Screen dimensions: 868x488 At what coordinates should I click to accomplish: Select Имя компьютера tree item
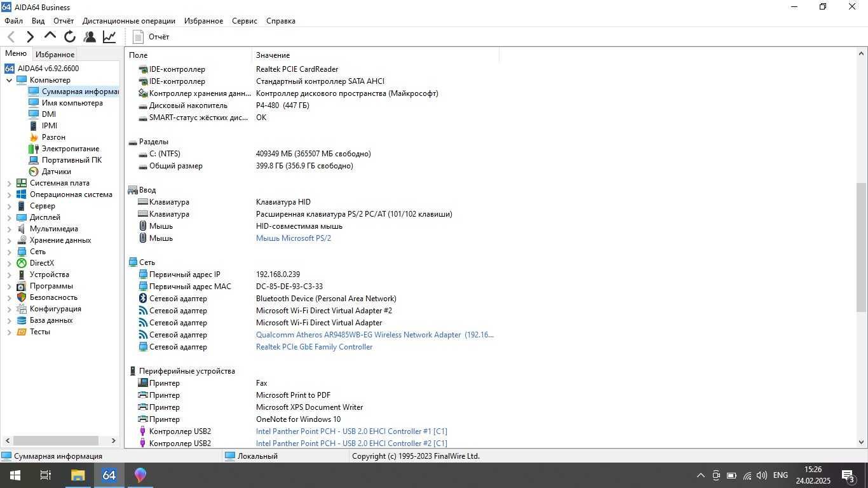click(x=72, y=103)
